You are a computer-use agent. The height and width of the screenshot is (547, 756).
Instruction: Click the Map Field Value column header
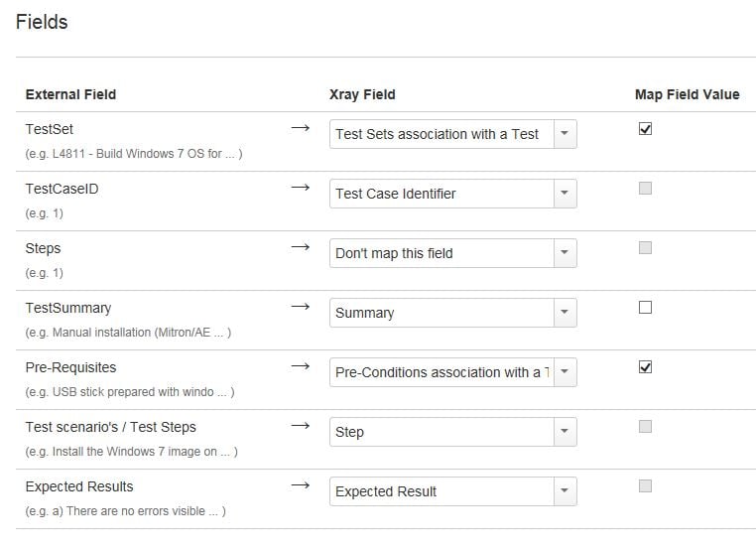pos(688,94)
